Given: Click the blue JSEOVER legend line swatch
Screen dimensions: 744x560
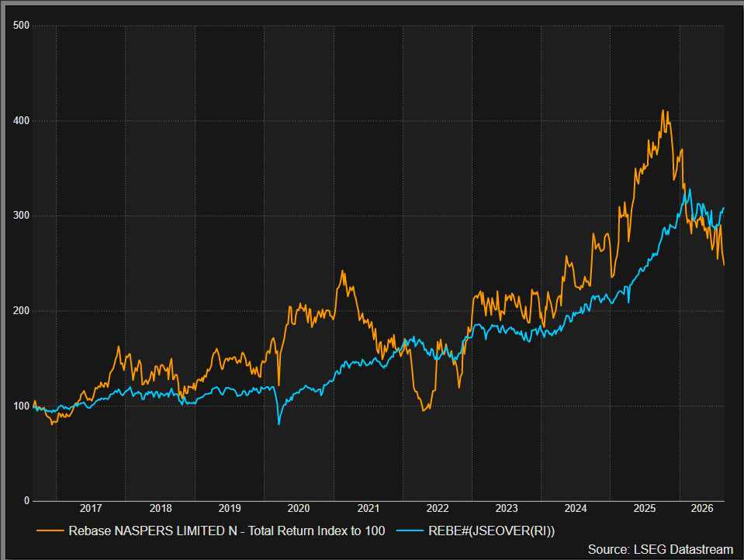Looking at the screenshot, I should click(410, 531).
